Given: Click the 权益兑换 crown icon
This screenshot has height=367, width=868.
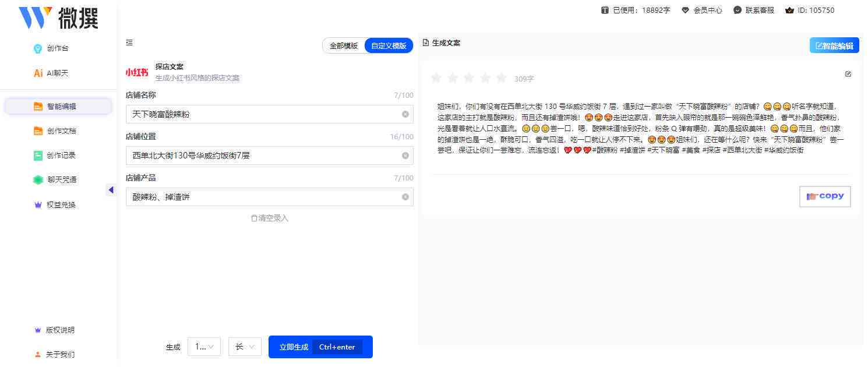Looking at the screenshot, I should (x=38, y=205).
